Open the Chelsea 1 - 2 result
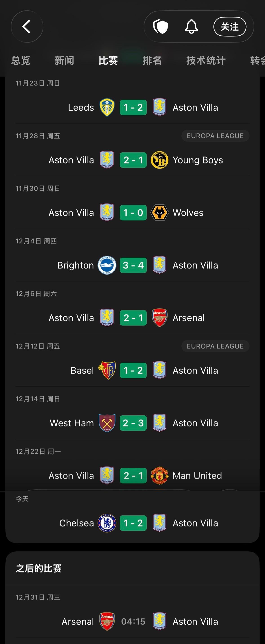This screenshot has height=644, width=265. (133, 523)
